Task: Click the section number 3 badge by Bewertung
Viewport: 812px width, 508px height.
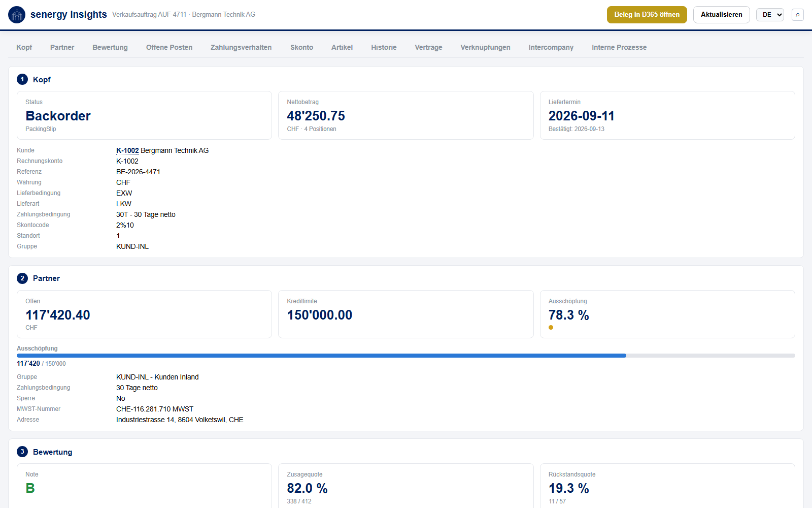Action: pos(22,452)
